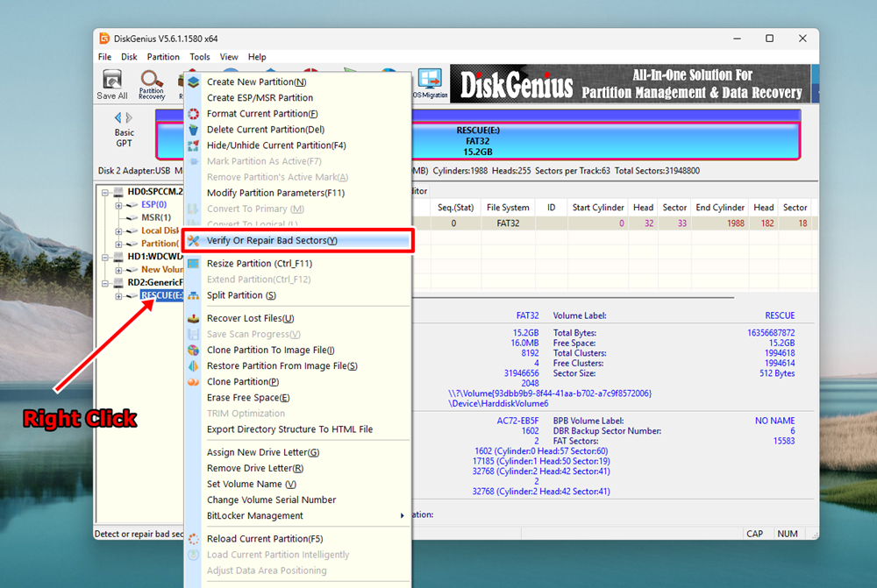Expand the Local Disk tree node
Viewport: 877px width, 588px height.
tap(118, 230)
